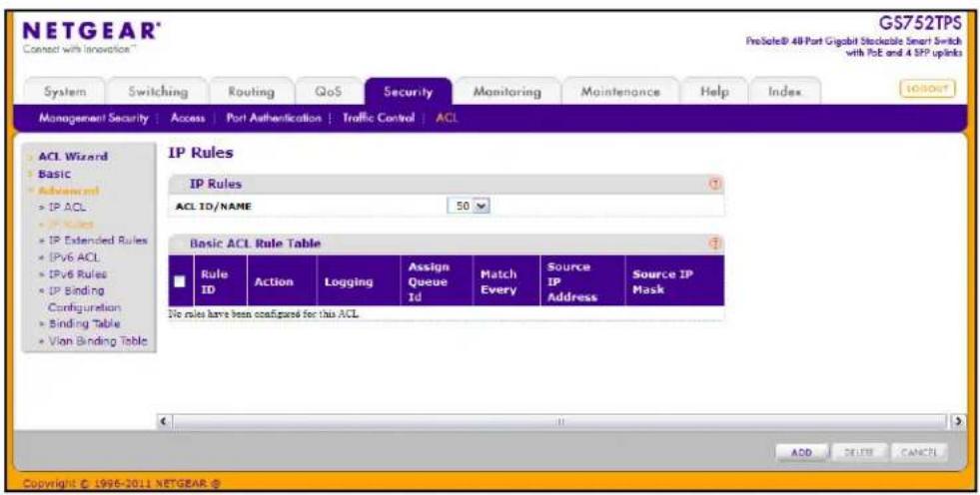
Task: Open Management Security submenu
Action: point(94,118)
